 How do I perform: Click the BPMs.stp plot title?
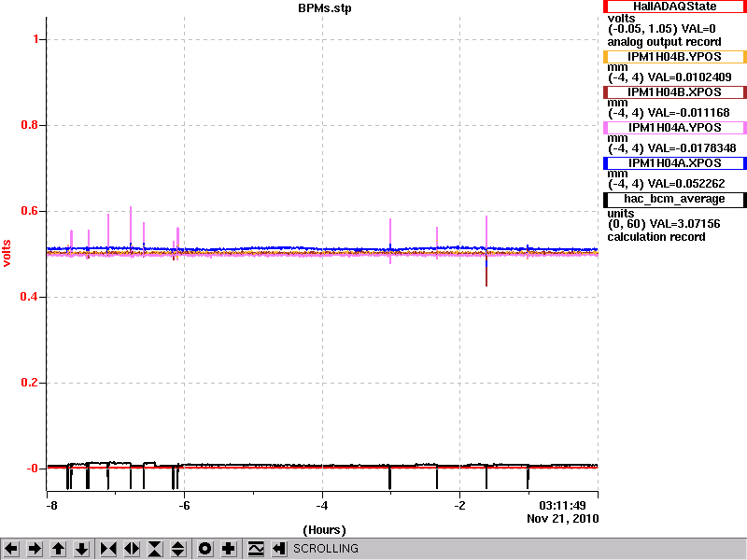[x=324, y=8]
